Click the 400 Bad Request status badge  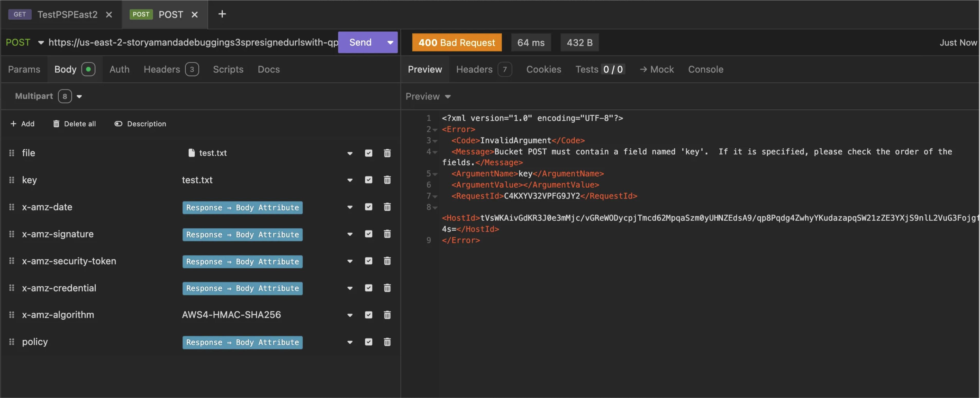(457, 43)
